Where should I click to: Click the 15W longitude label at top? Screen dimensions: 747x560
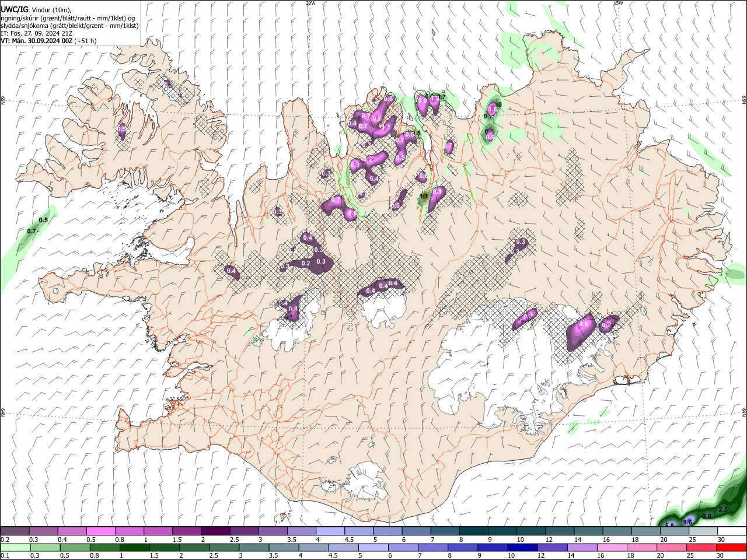[x=618, y=3]
